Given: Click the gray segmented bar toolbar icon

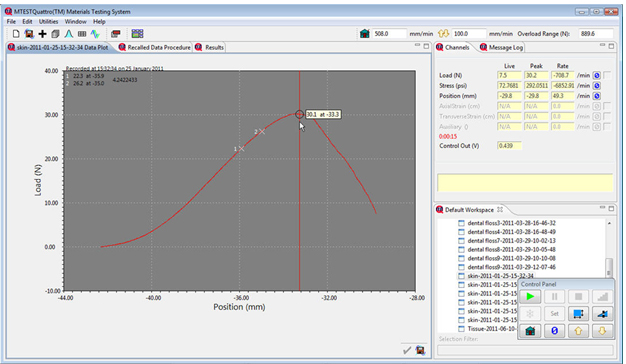Looking at the screenshot, I should (82, 34).
